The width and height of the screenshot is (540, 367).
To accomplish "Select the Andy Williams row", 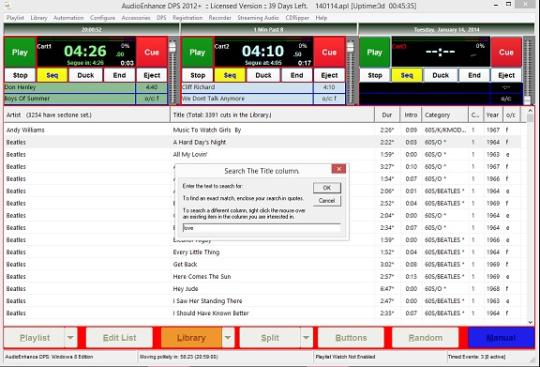I will 262,130.
